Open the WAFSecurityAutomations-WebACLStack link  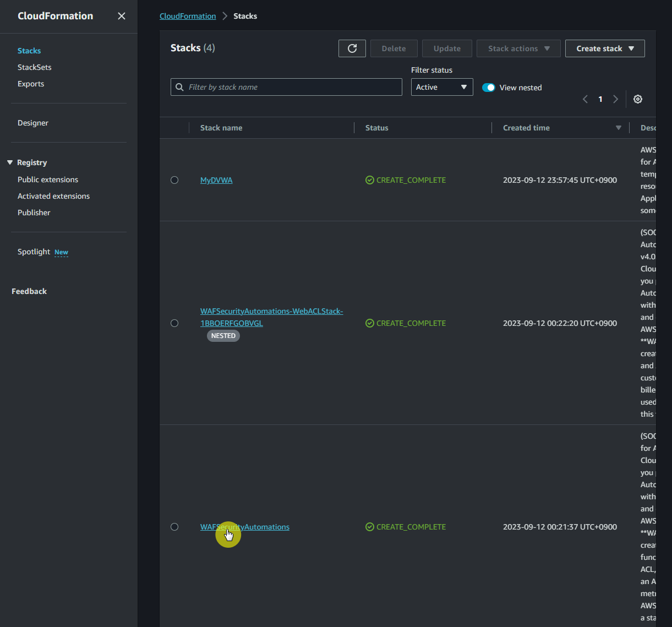(x=272, y=317)
